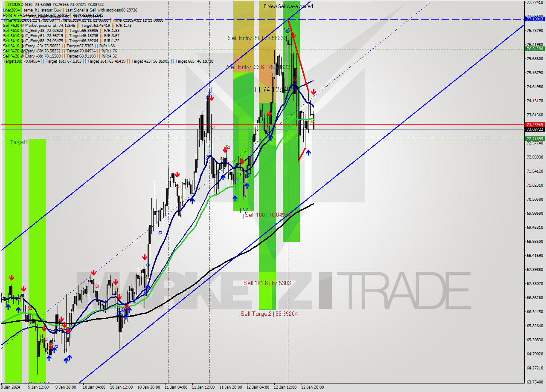This screenshot has width=546, height=392.
Task: Click the green 76.04294 price tag
Action: [534, 49]
